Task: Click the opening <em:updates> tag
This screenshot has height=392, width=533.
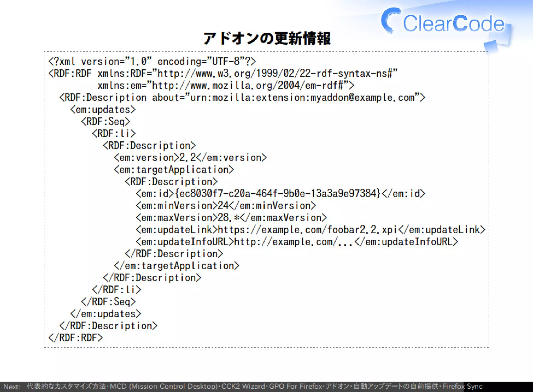Action: point(103,109)
